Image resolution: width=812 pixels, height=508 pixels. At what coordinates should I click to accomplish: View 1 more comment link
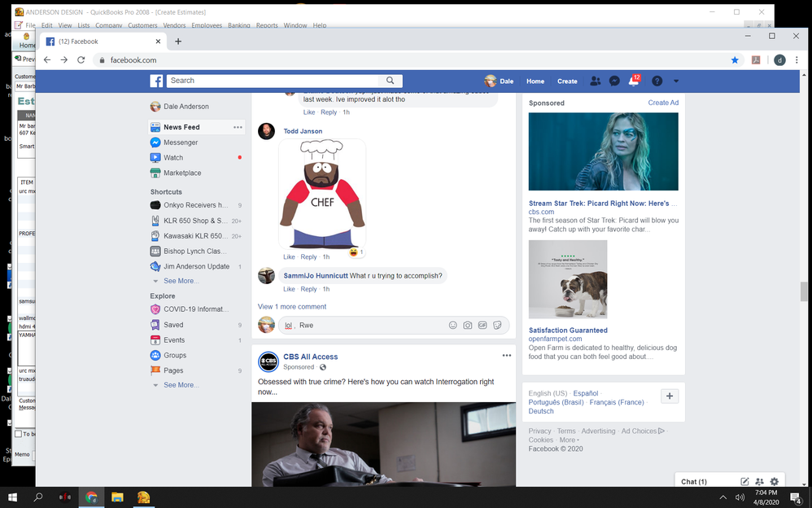(292, 307)
